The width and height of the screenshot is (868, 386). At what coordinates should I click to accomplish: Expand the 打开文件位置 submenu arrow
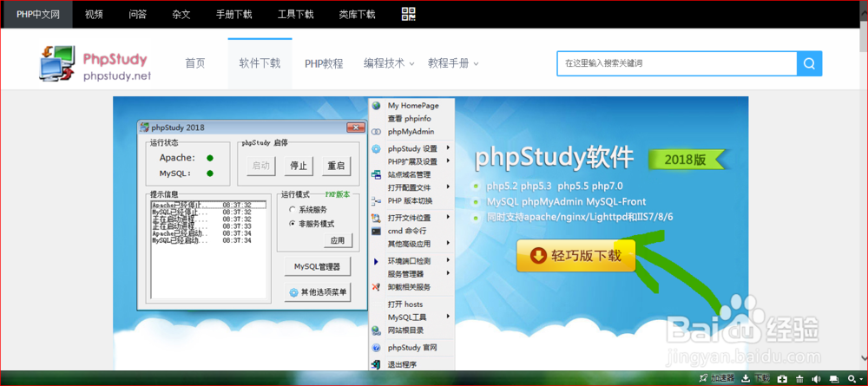coord(448,217)
